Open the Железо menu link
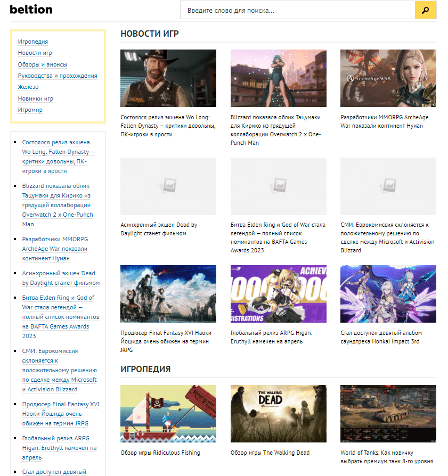This screenshot has width=448, height=476. tap(28, 87)
